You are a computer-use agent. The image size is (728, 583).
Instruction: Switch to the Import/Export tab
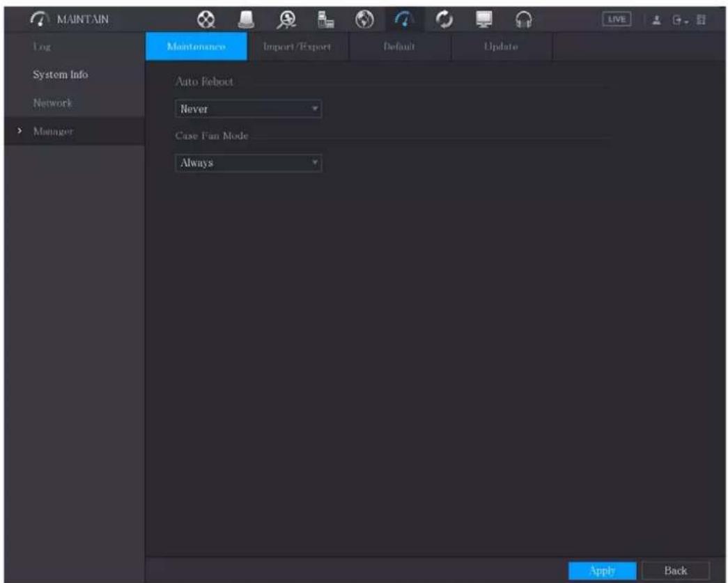297,47
